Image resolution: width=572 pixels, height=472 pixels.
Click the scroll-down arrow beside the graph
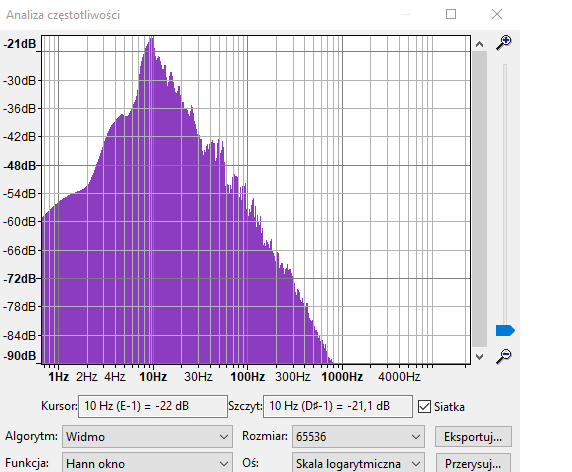[479, 356]
